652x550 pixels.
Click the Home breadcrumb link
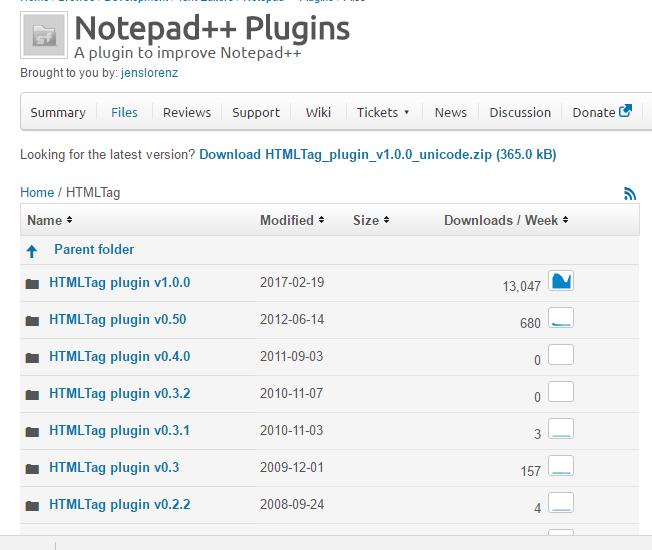tap(37, 192)
